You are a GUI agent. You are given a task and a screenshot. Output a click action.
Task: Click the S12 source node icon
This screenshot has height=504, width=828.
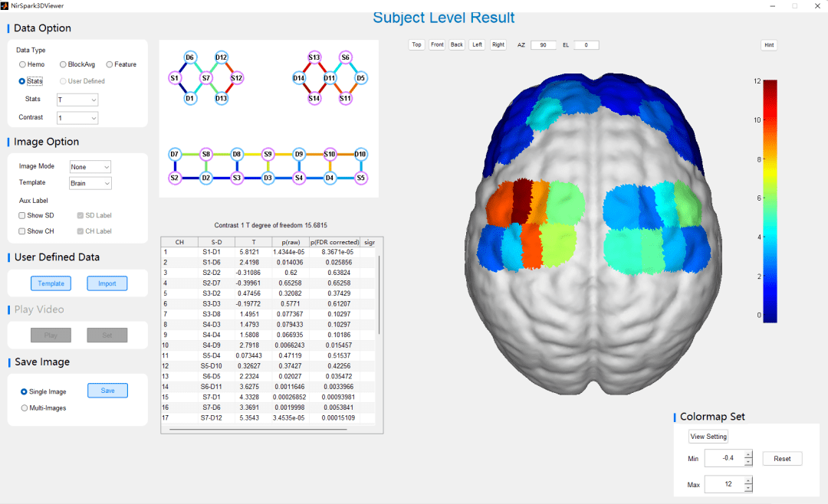(237, 78)
